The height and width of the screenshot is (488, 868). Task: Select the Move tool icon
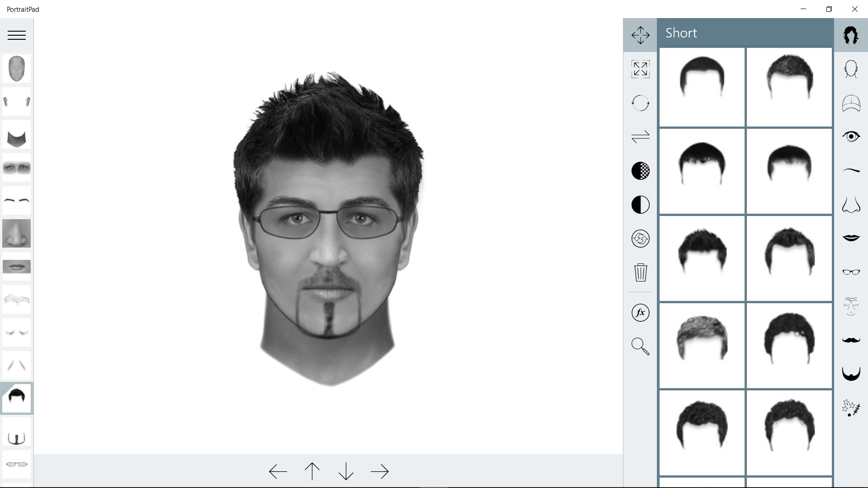640,35
